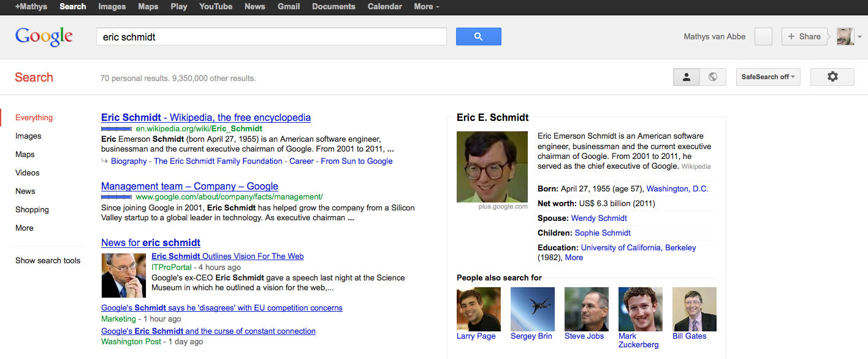Viewport: 868px width, 359px height.
Task: Expand More in the left sidebar
Action: pyautogui.click(x=25, y=228)
